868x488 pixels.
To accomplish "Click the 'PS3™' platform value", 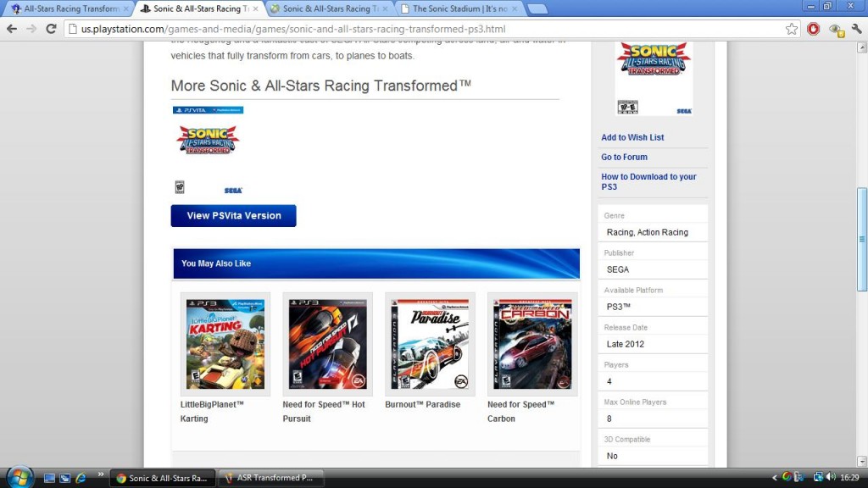I will (618, 307).
